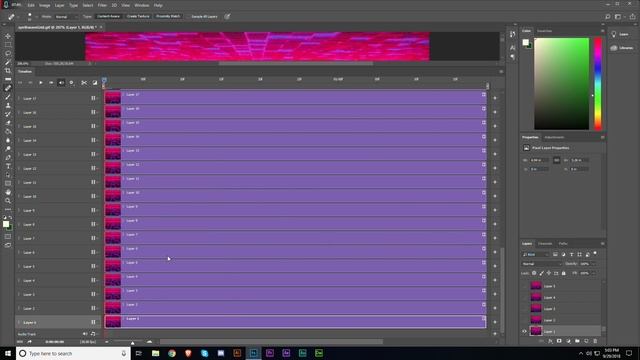
Task: Open layer blend mode dropdown
Action: point(542,264)
